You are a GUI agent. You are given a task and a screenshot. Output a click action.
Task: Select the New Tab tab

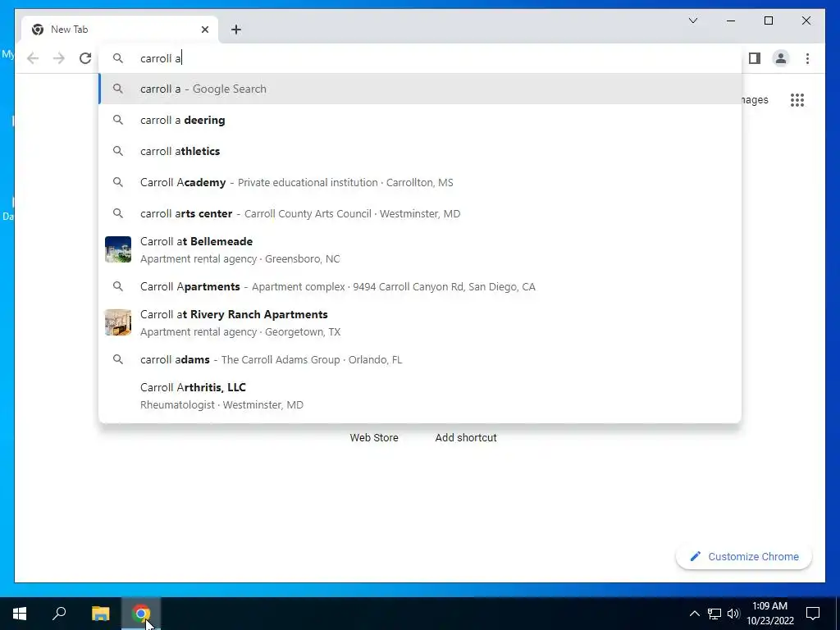tap(120, 30)
